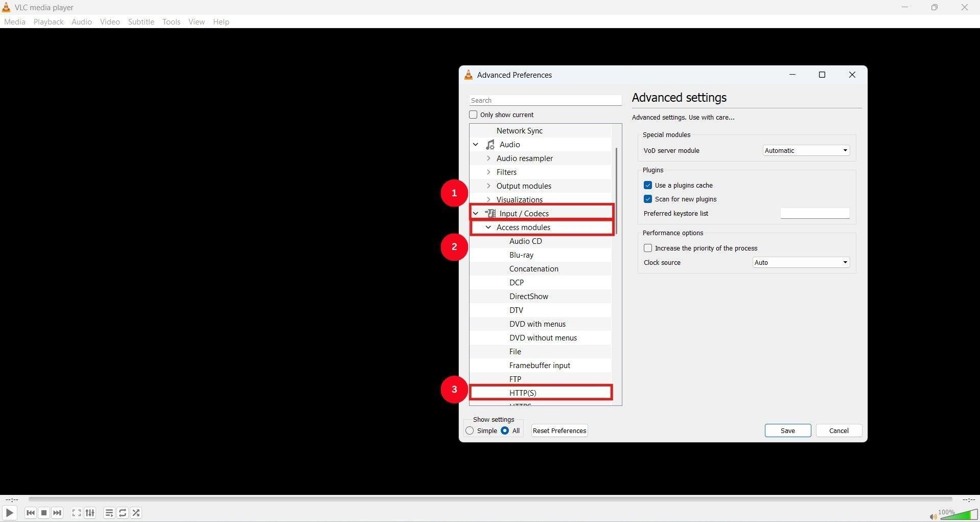Open the extended settings equalizer icon
The image size is (980, 522).
[x=89, y=513]
